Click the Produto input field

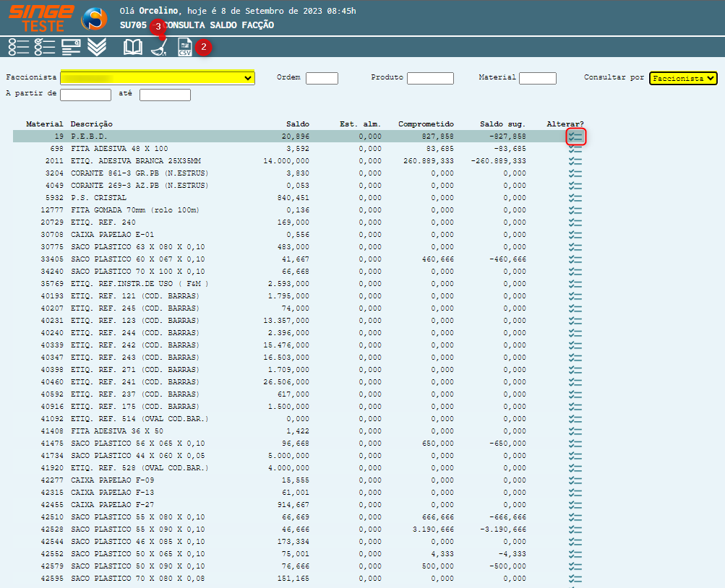tap(431, 78)
